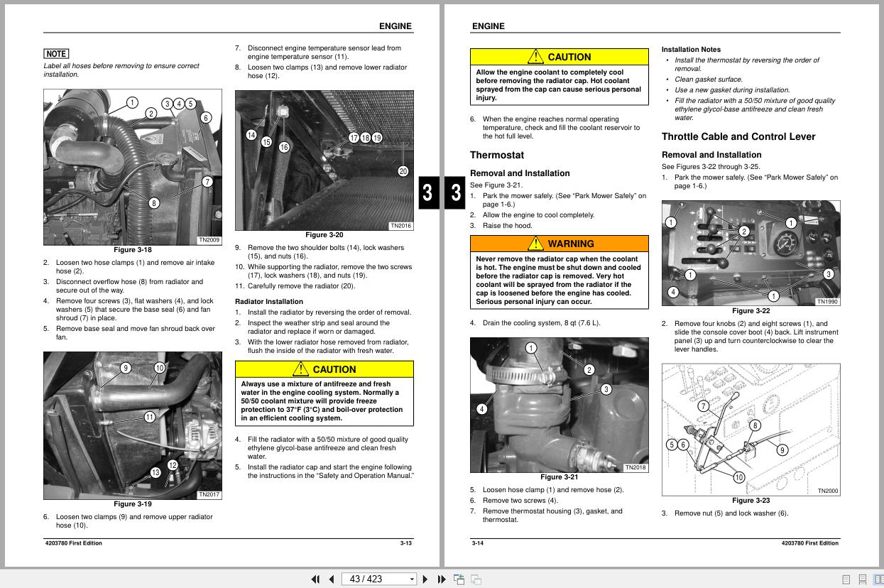Click 'Use a new gasket during installation.' bullet
Screen dimensions: 884x588
tap(732, 90)
